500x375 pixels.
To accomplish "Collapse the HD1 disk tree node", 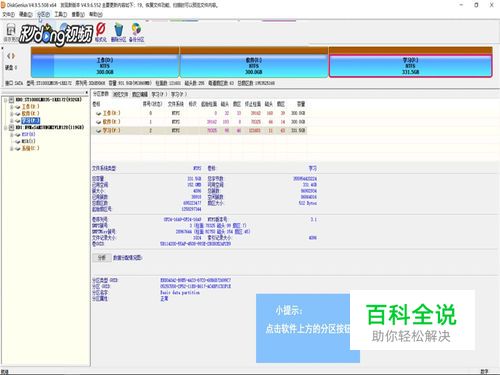I will click(x=5, y=128).
